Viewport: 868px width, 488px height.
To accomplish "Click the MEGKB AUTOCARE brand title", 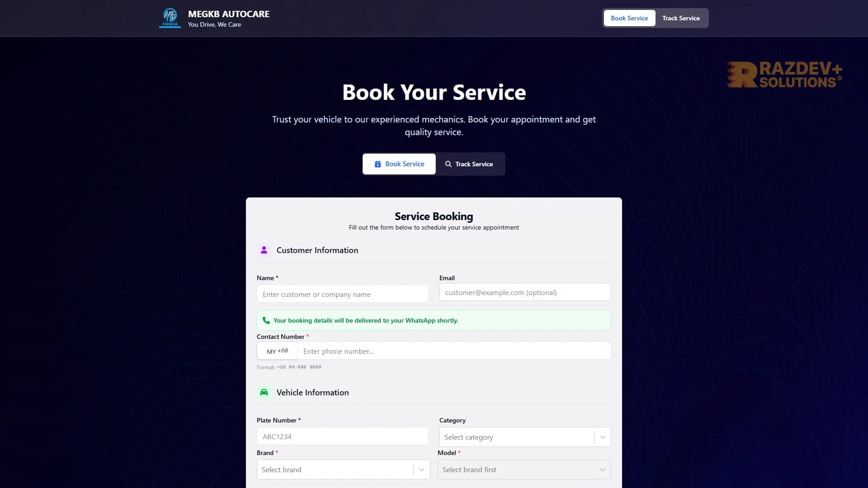I will (229, 14).
